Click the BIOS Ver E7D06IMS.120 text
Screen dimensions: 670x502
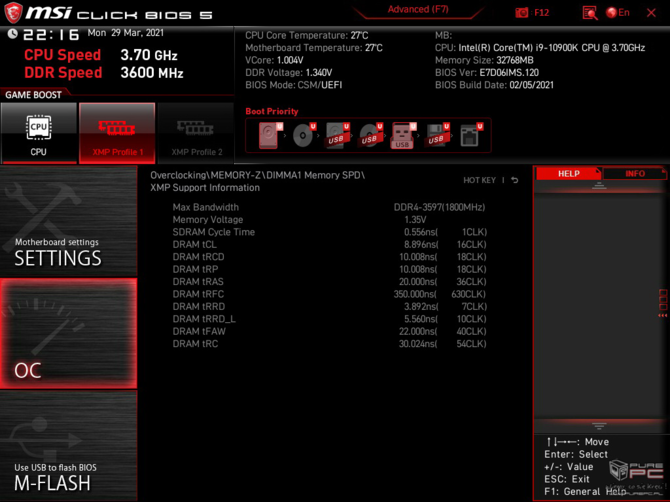click(x=487, y=73)
